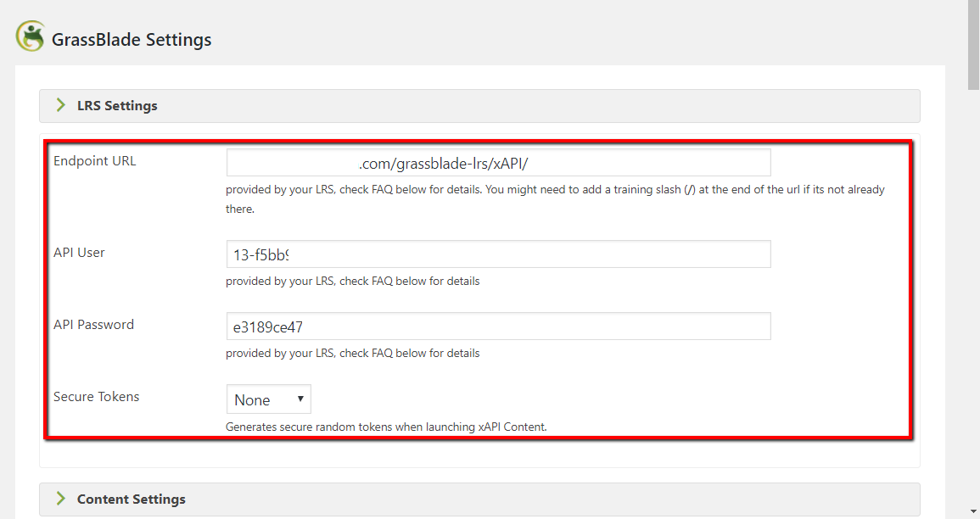Image resolution: width=980 pixels, height=519 pixels.
Task: Focus the API User input field
Action: click(x=498, y=254)
